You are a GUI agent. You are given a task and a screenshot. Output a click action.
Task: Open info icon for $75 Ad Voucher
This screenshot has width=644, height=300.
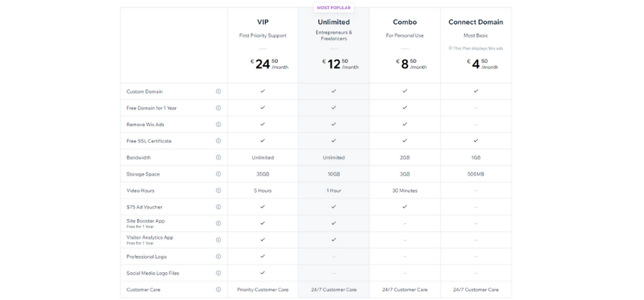[x=219, y=207]
